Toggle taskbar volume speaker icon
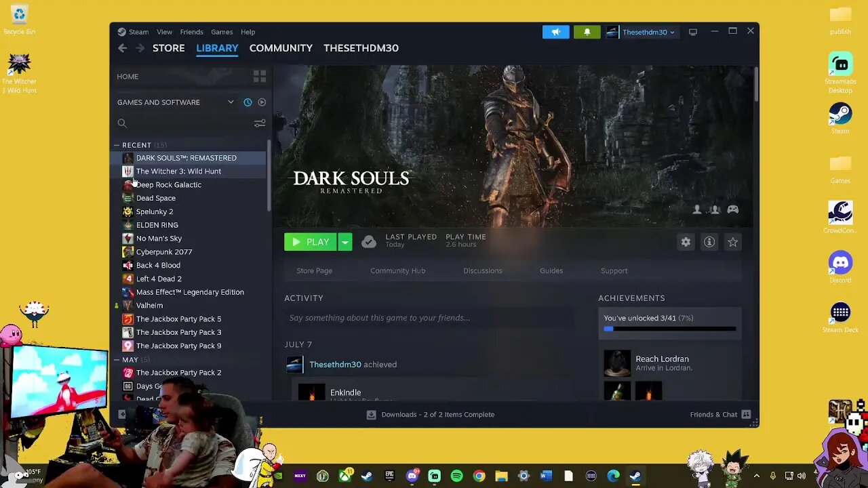 click(802, 476)
